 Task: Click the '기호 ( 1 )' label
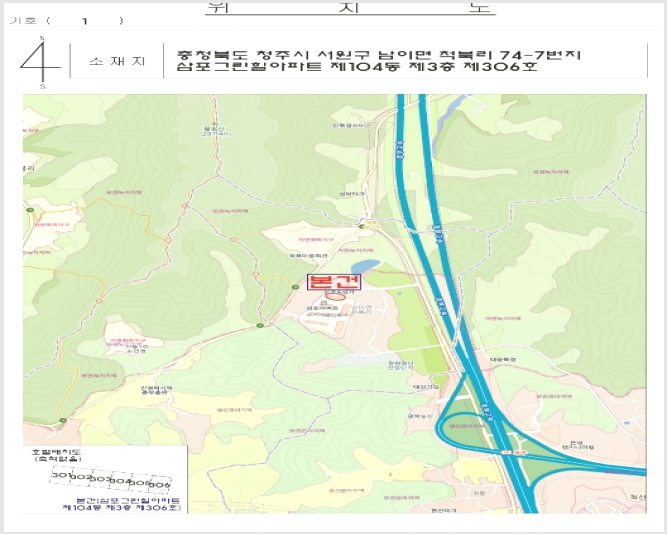[x=66, y=20]
